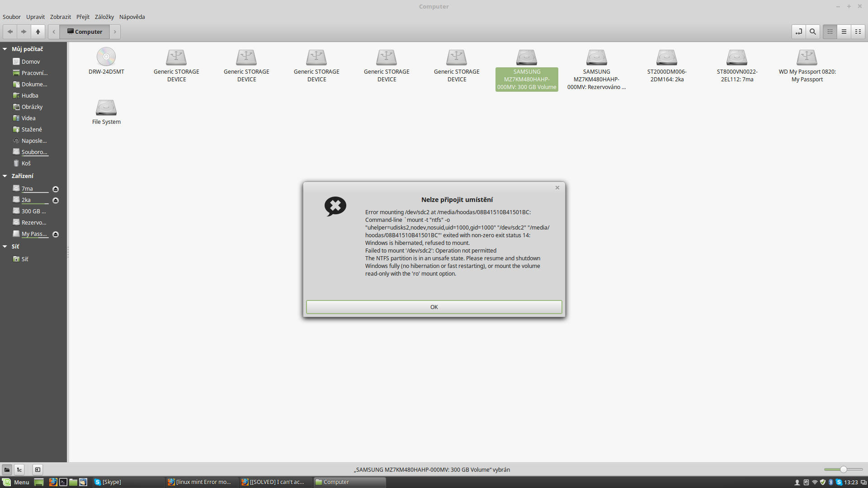Eject the 7ma device
The image size is (868, 488).
[x=56, y=189]
